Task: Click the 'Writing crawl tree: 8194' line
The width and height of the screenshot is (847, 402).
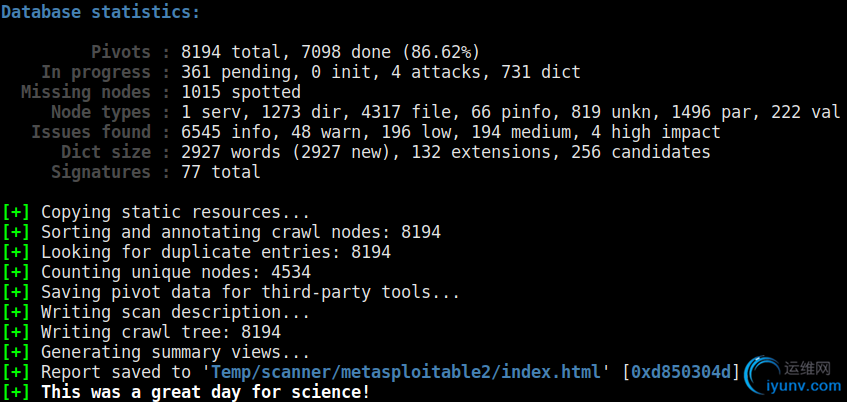Action: coord(160,332)
